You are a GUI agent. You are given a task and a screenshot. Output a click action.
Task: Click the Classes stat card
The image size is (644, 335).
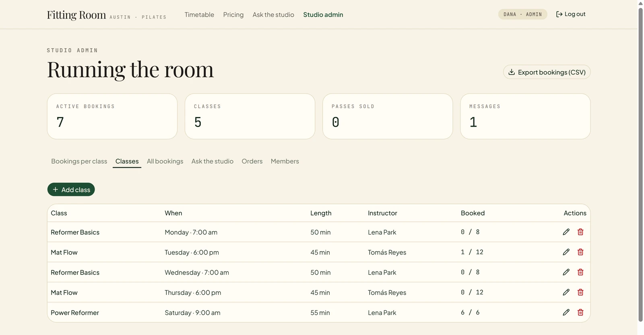click(250, 117)
